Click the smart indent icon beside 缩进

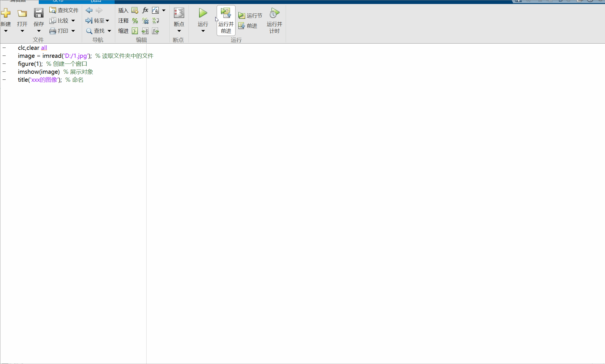(x=135, y=31)
